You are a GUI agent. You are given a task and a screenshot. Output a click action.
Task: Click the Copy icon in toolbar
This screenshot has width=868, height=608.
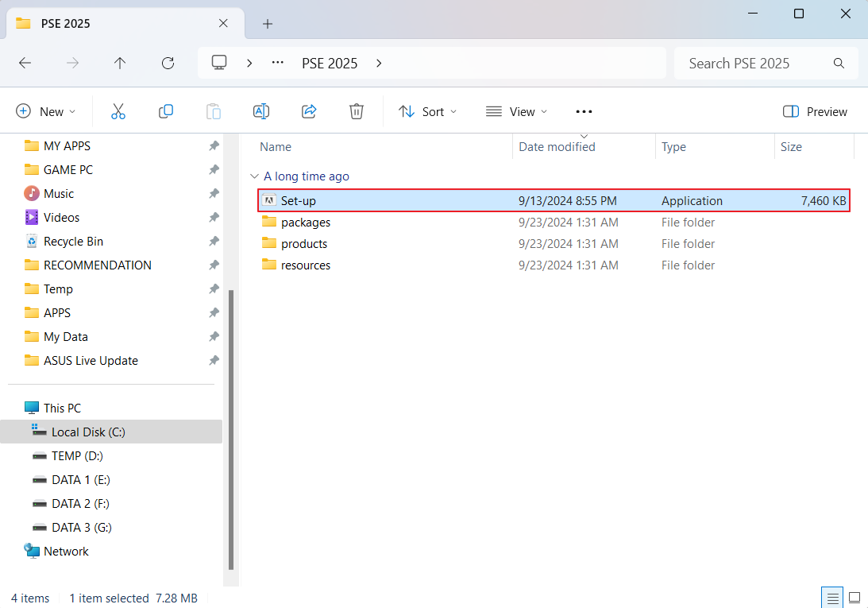pos(166,111)
